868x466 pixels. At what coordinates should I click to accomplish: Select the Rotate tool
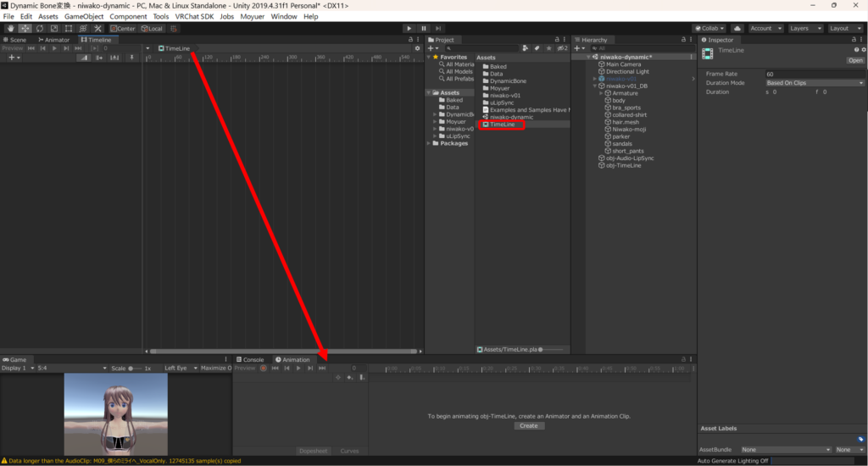coord(40,28)
